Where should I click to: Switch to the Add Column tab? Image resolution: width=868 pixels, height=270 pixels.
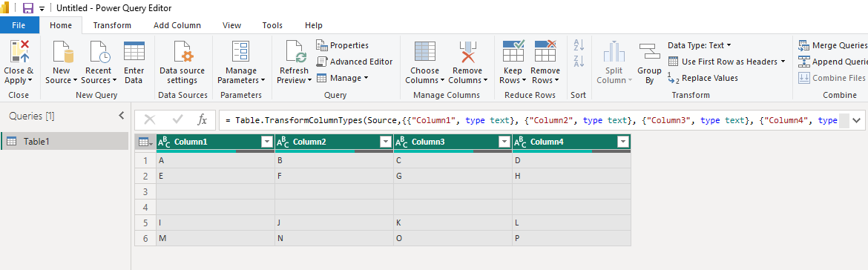click(177, 25)
